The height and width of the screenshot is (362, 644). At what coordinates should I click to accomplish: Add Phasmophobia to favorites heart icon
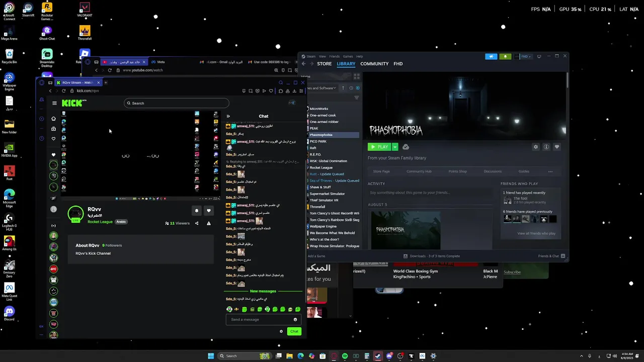tap(557, 147)
